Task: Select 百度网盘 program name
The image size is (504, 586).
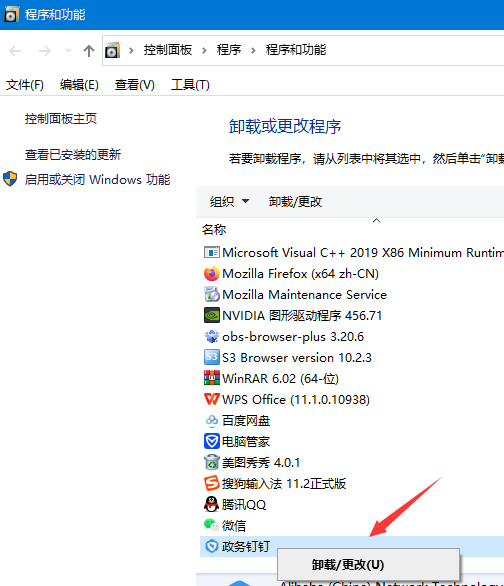Action: (x=246, y=420)
